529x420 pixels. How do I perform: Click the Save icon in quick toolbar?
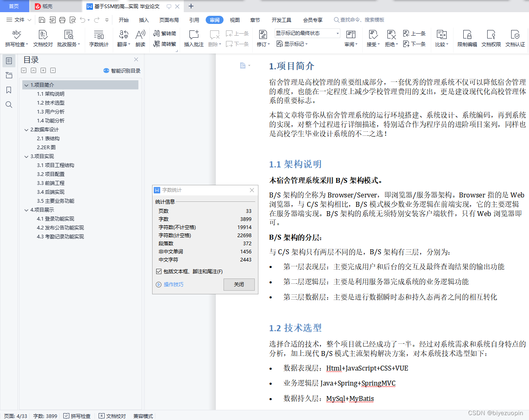click(42, 20)
